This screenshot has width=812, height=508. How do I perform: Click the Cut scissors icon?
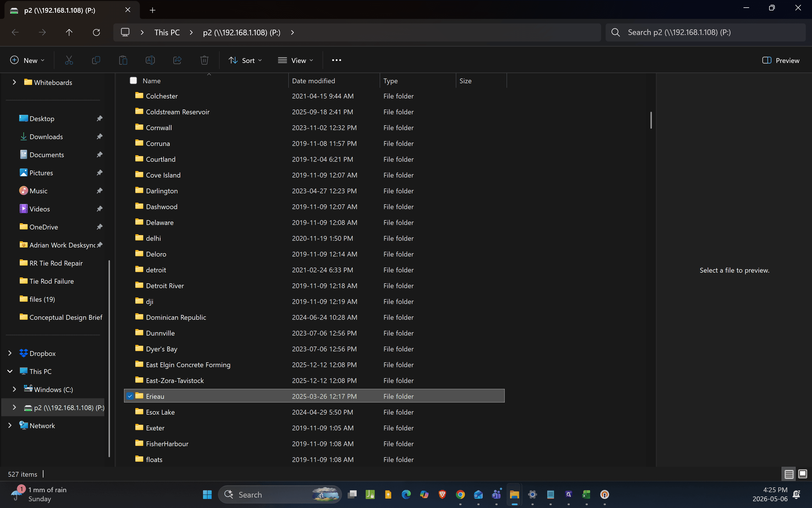click(x=69, y=60)
